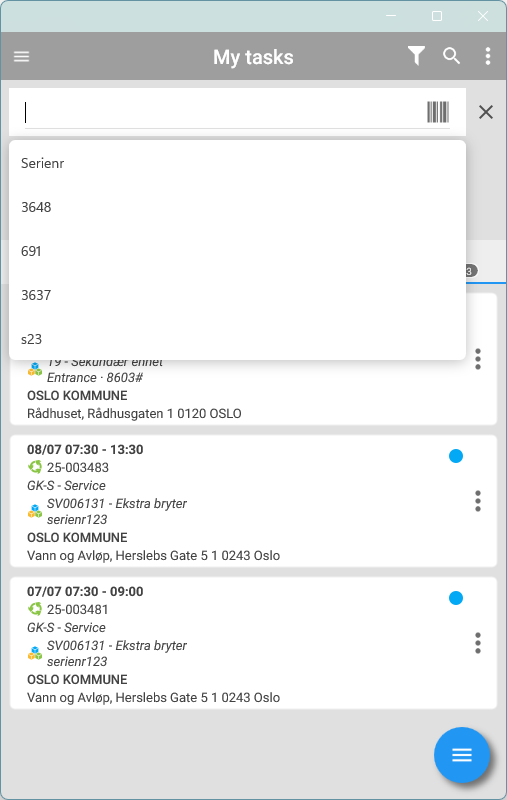Viewport: 507px width, 800px height.
Task: Close the search bar with X
Action: 486,112
